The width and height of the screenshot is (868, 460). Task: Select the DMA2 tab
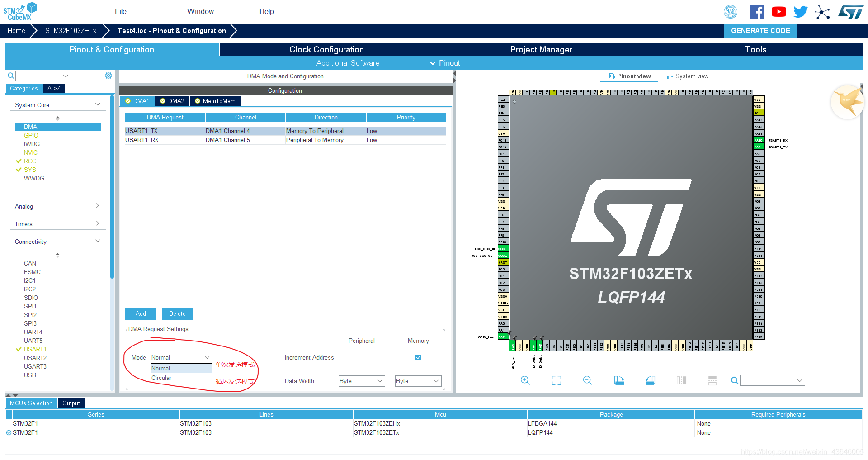coord(172,101)
